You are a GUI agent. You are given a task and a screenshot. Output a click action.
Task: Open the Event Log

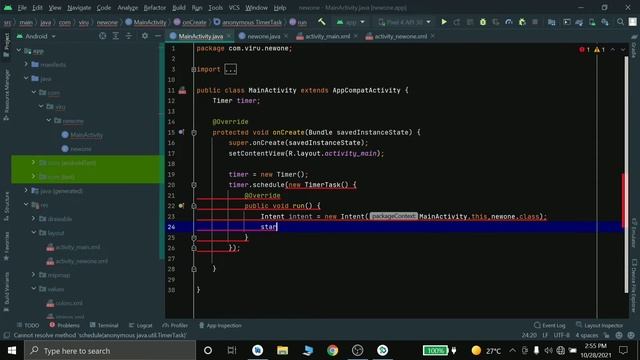(550, 325)
